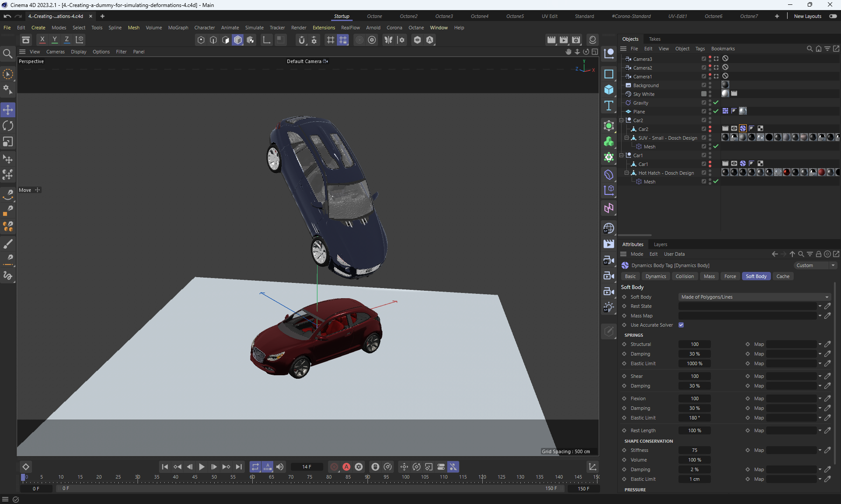Switch to the Takes tab
841x504 pixels.
pyautogui.click(x=654, y=39)
